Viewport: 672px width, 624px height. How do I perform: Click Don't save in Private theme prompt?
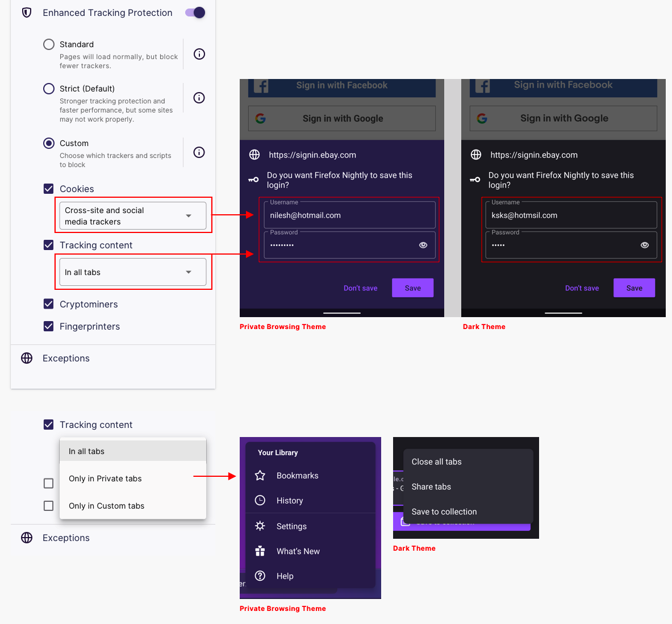click(x=361, y=288)
